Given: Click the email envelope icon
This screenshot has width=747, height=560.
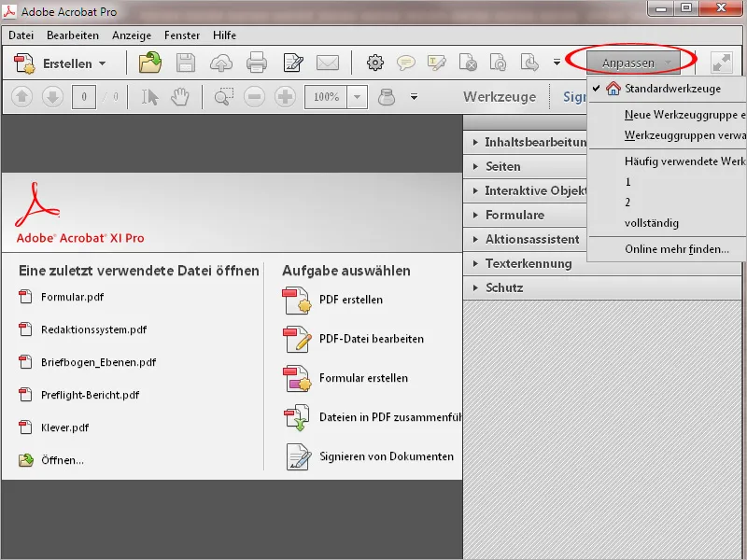Looking at the screenshot, I should click(328, 63).
